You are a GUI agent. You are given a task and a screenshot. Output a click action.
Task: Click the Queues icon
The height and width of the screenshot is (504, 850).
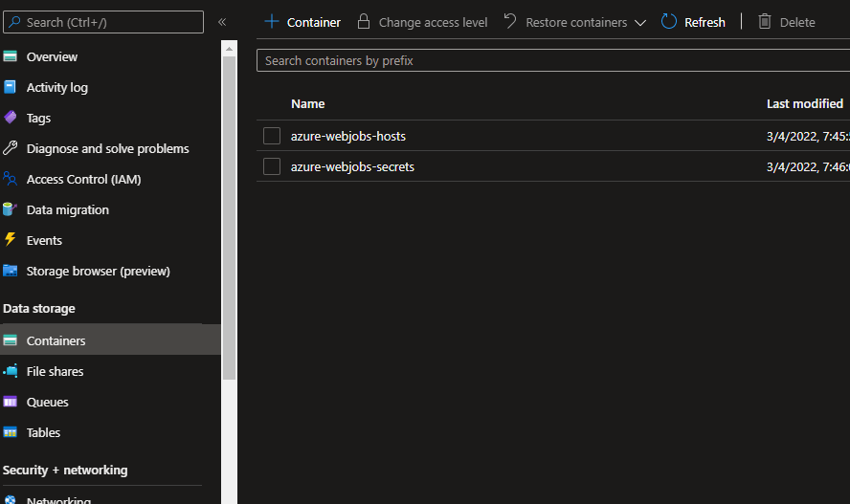10,402
